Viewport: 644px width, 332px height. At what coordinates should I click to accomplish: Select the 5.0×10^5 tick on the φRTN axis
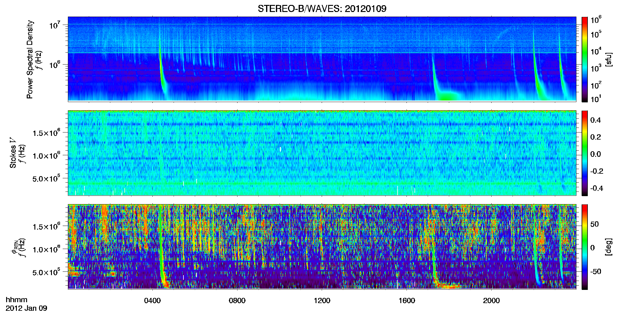47,272
